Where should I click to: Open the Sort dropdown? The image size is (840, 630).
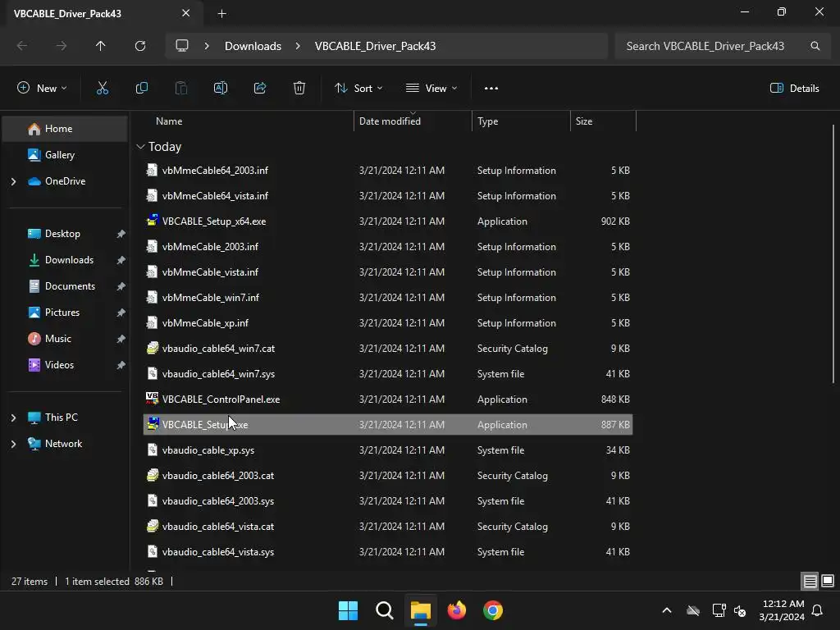pyautogui.click(x=358, y=89)
